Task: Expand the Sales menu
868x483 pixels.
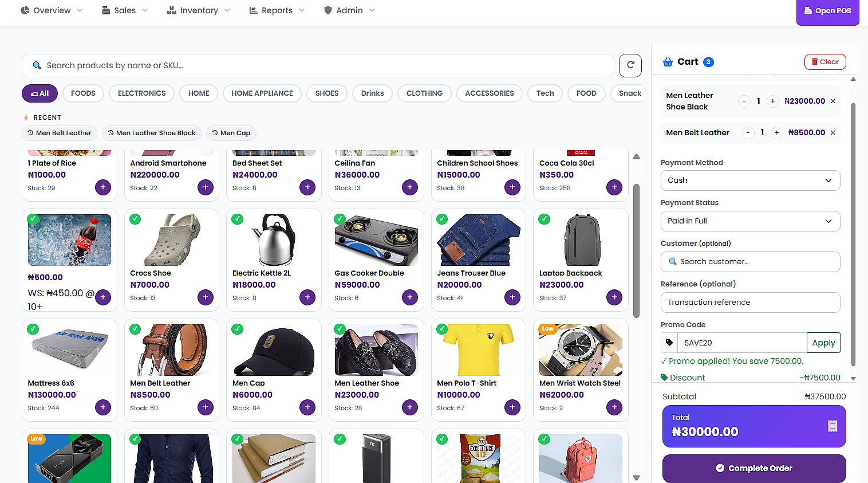Action: tap(125, 10)
